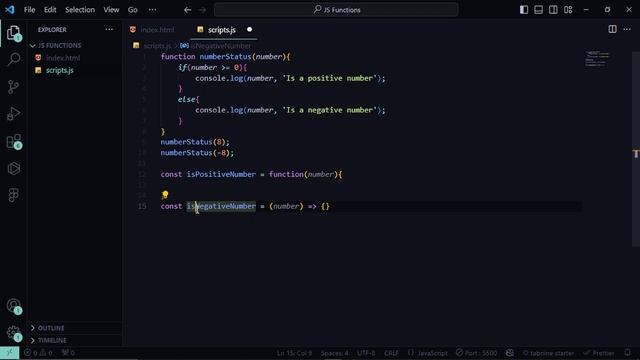This screenshot has height=360, width=640.
Task: Open the remote window status bar button
Action: click(9, 353)
